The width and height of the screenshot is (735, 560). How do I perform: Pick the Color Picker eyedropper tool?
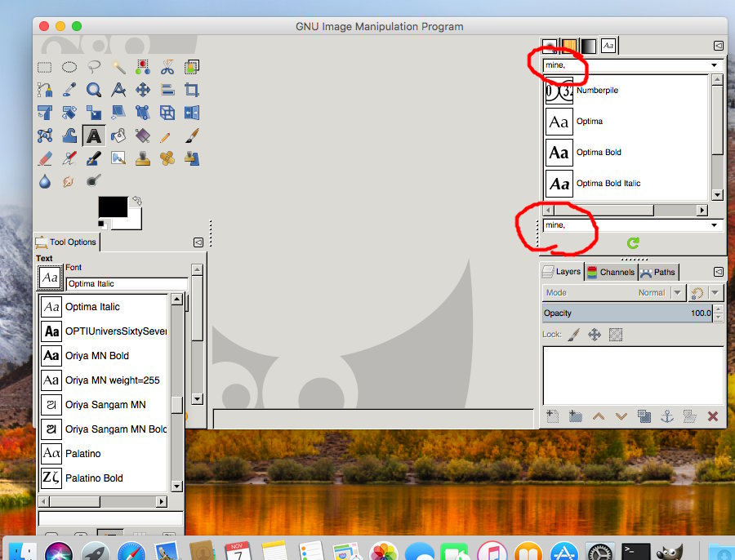click(69, 90)
